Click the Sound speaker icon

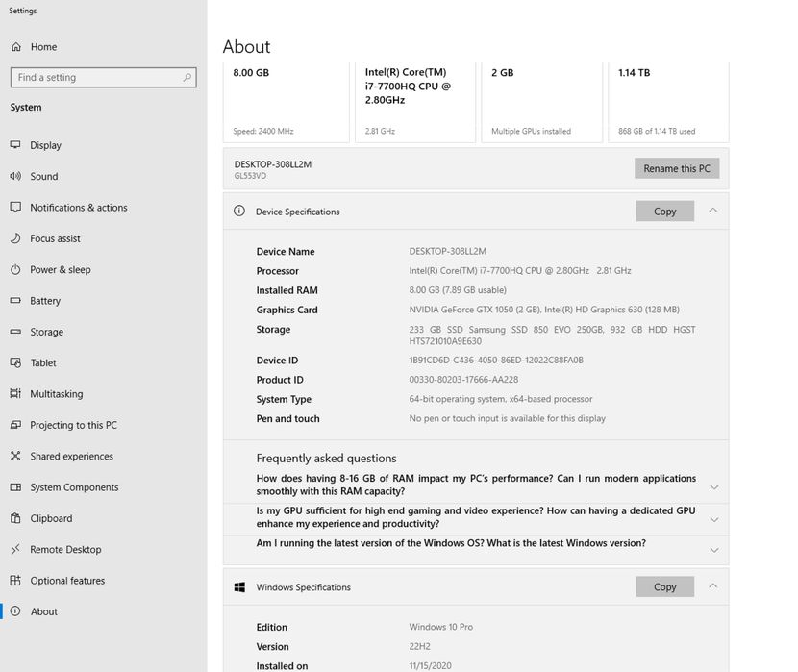pos(15,176)
